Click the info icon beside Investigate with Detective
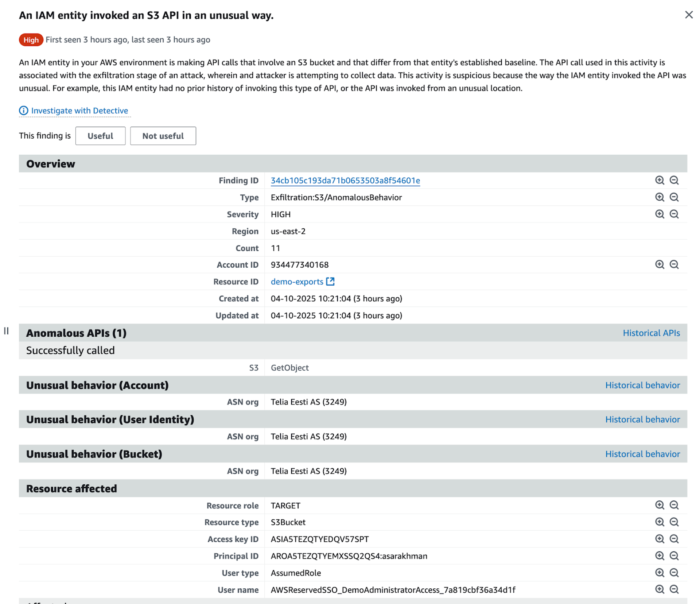 [x=23, y=111]
